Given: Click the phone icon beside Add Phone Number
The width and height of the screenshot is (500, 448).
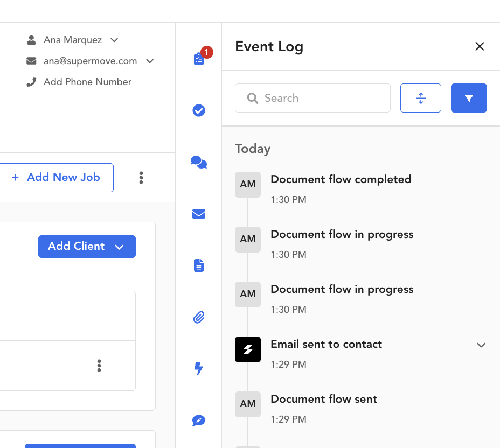Looking at the screenshot, I should (x=31, y=82).
